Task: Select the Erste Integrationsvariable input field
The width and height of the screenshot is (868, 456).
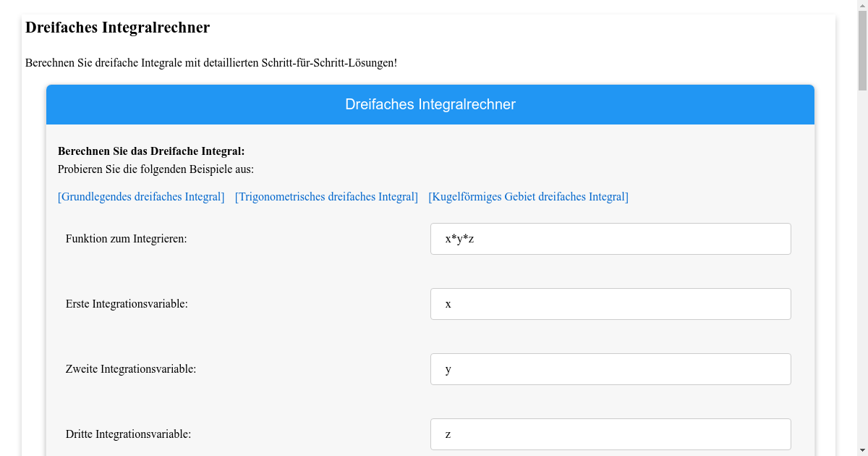Action: [x=610, y=303]
